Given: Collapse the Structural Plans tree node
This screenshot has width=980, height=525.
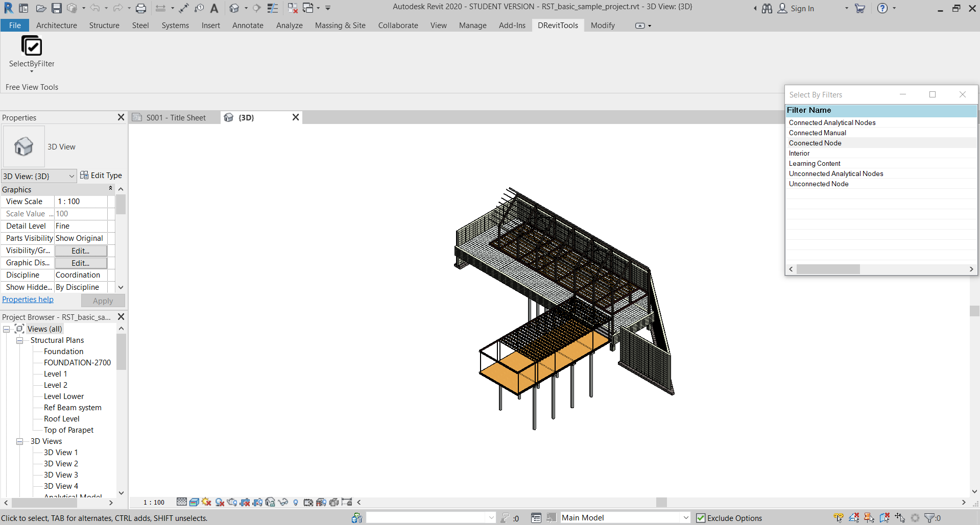Looking at the screenshot, I should (19, 340).
